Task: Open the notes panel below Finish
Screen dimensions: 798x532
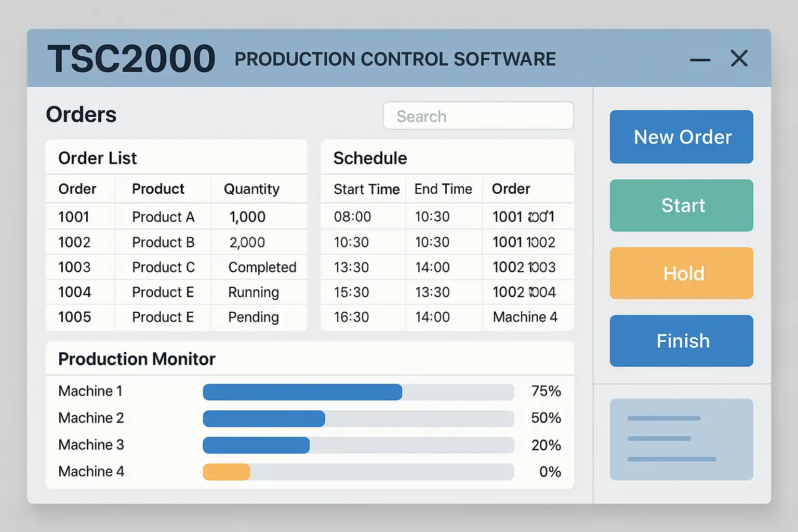Action: click(682, 440)
